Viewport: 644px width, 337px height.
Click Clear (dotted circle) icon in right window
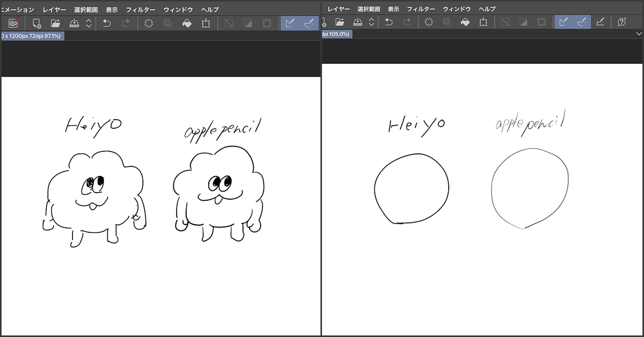coord(429,23)
